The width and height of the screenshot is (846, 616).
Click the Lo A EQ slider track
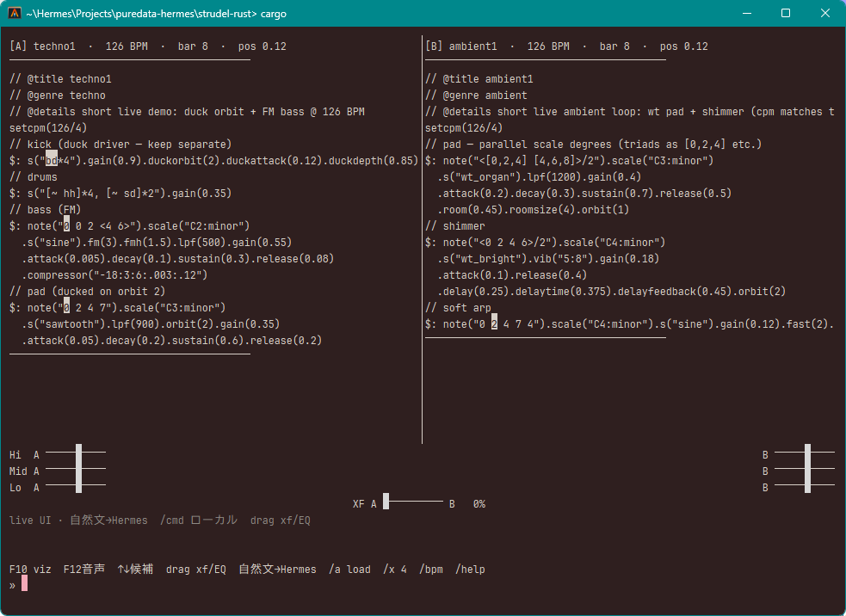click(76, 485)
